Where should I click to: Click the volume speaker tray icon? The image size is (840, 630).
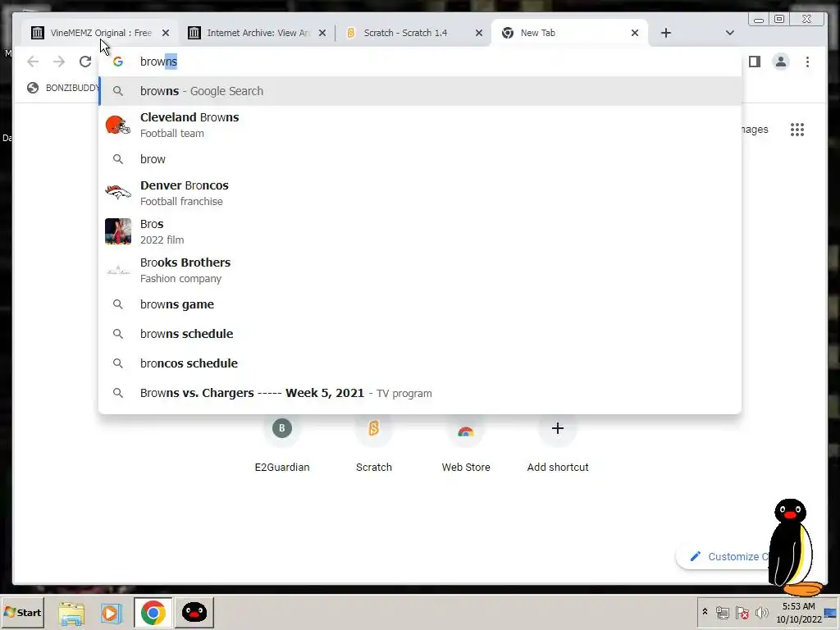pos(761,612)
